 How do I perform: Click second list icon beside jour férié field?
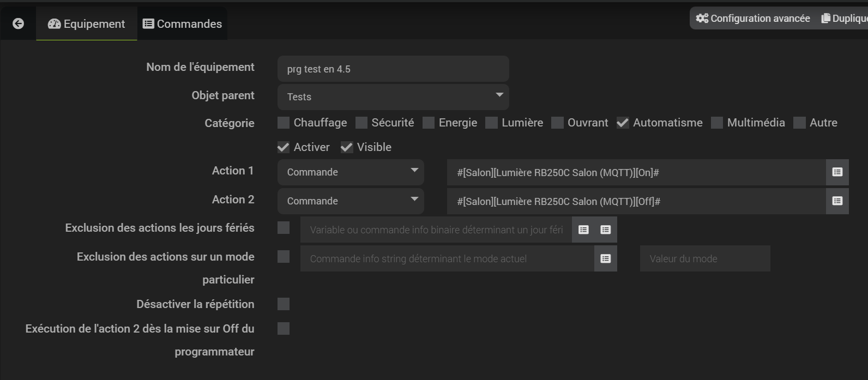tap(605, 230)
